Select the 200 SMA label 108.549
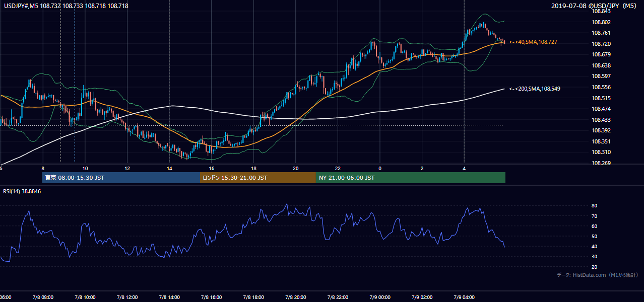Viewport: 644px width, 302px height. pos(535,89)
